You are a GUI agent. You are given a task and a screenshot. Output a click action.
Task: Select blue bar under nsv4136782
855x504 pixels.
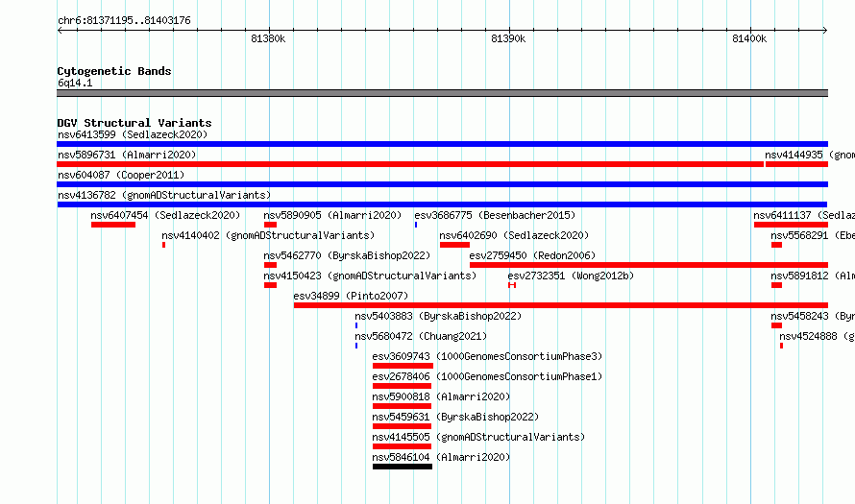coord(442,204)
